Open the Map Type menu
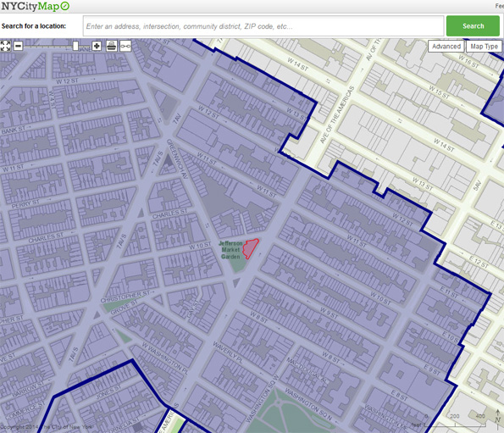The image size is (504, 433). click(484, 47)
